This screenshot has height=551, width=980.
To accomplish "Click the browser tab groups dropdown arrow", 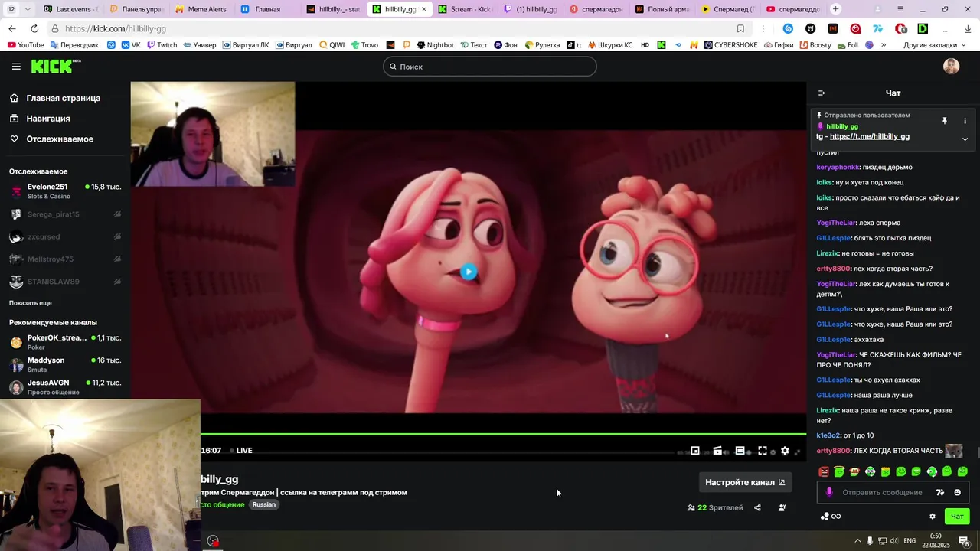I will [x=28, y=9].
